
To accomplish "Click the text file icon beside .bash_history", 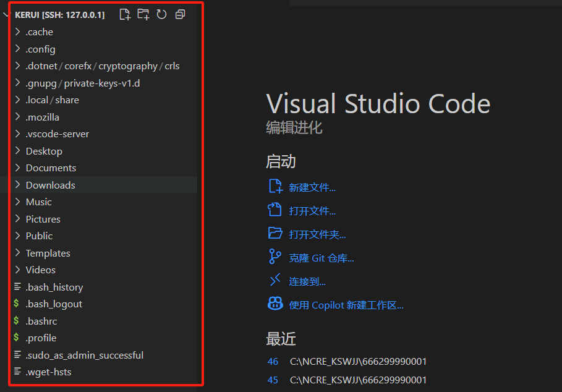I will point(17,286).
